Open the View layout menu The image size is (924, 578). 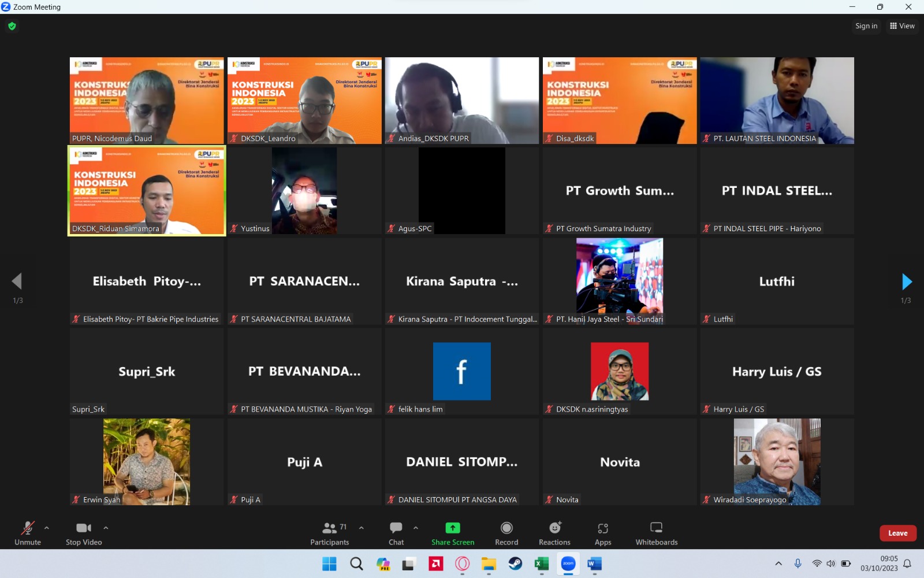coord(902,26)
